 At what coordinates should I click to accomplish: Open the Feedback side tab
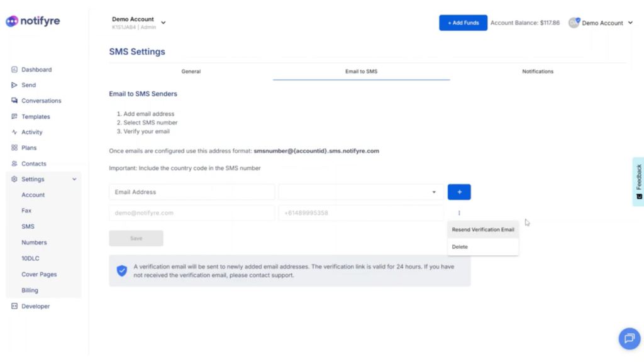638,182
